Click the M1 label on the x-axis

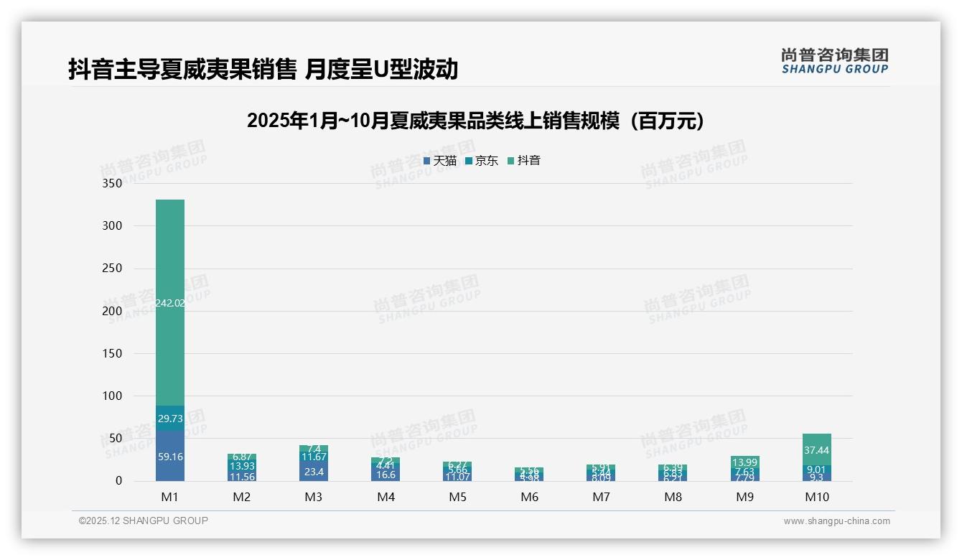[x=169, y=496]
